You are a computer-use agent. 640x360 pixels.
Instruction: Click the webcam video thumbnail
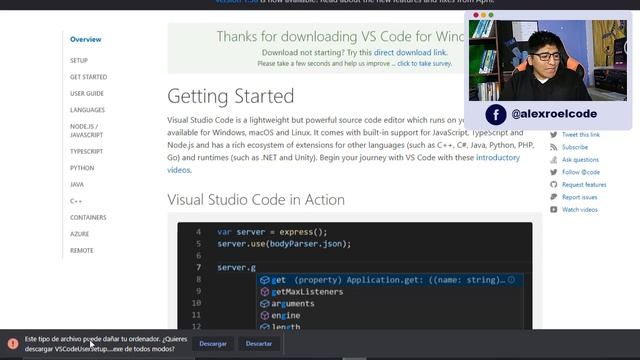click(548, 60)
